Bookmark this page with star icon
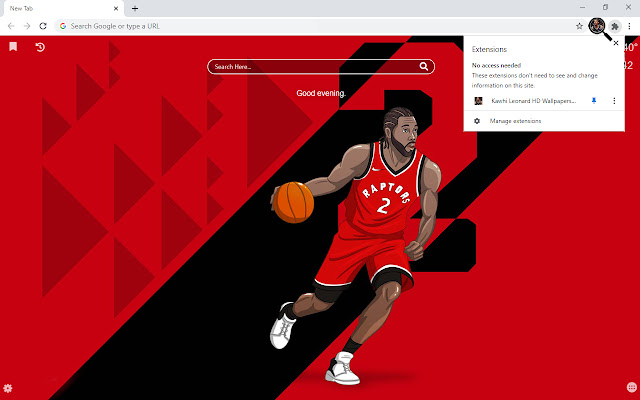640x400 pixels. [579, 26]
